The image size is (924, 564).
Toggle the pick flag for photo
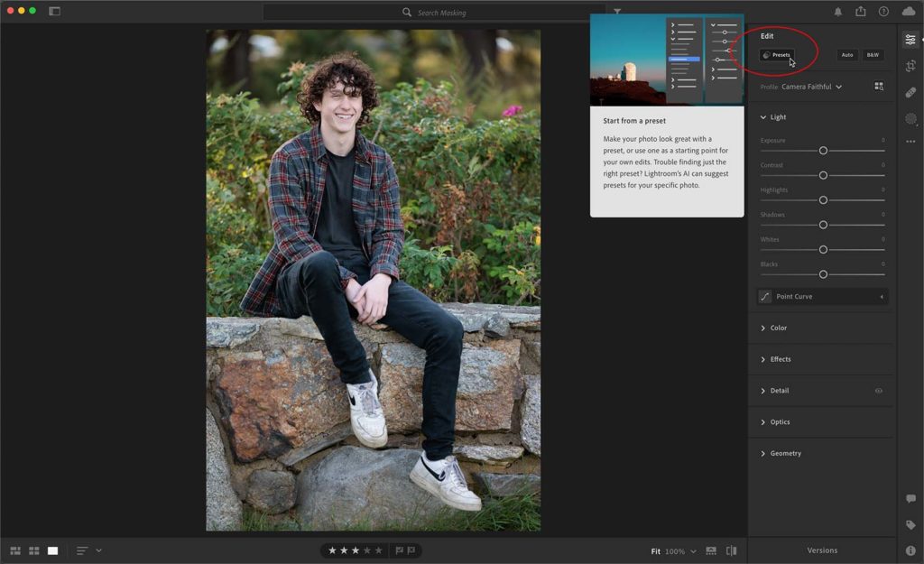400,550
